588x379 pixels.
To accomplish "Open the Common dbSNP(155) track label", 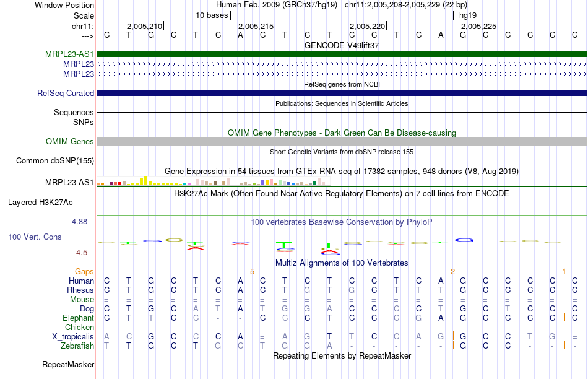I will [x=54, y=160].
